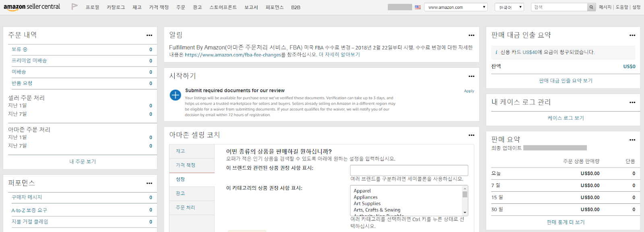The height and width of the screenshot is (232, 644).
Task: Open the 프리미엄 미배송 link
Action: [29, 60]
